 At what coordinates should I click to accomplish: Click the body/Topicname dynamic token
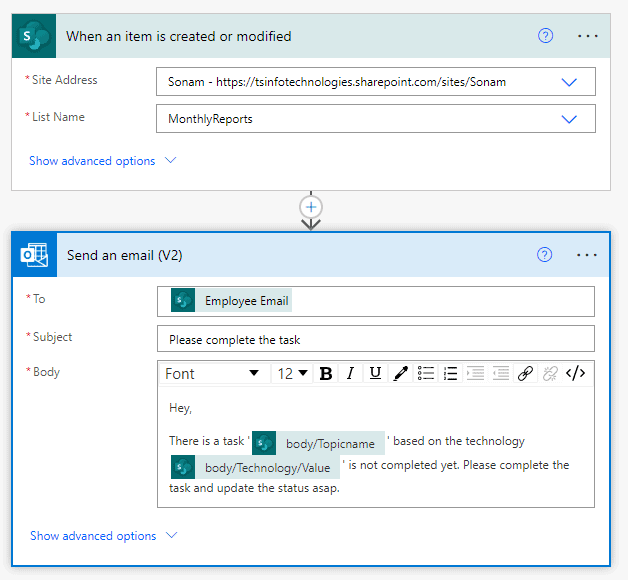(x=318, y=443)
